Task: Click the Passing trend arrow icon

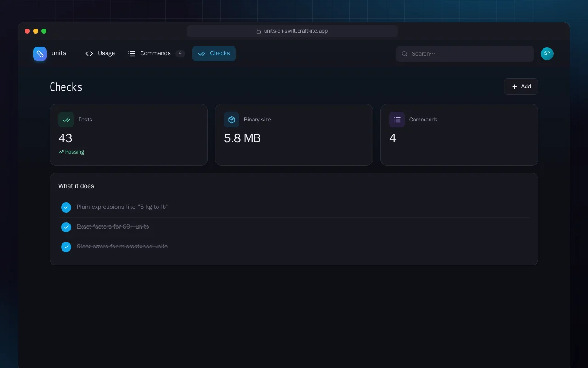Action: pyautogui.click(x=61, y=152)
